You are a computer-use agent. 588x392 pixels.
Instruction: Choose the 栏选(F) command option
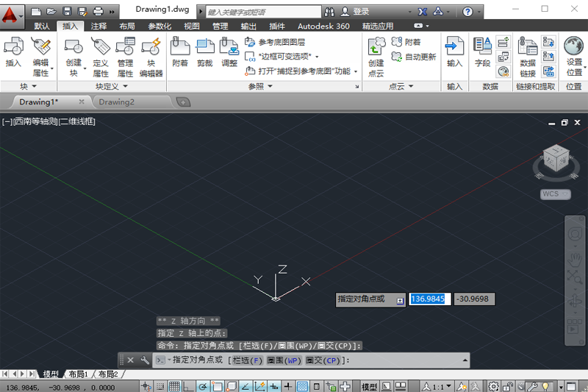pos(247,360)
